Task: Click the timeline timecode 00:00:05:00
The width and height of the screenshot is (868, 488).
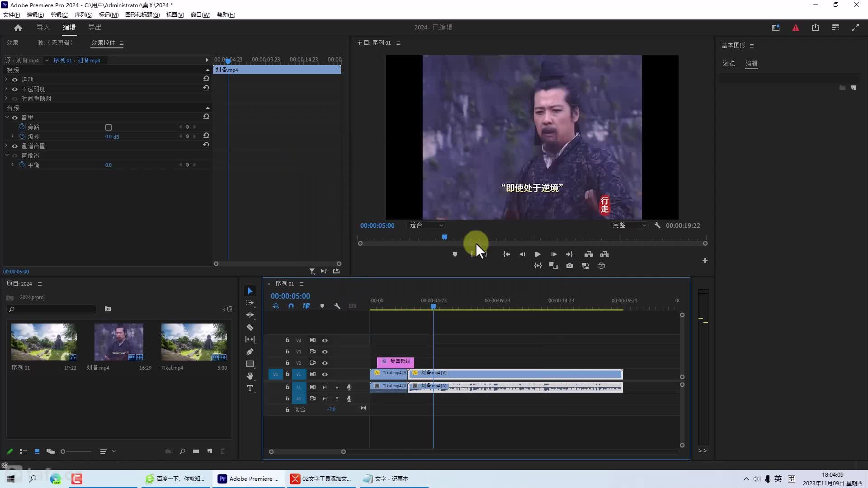Action: point(290,296)
